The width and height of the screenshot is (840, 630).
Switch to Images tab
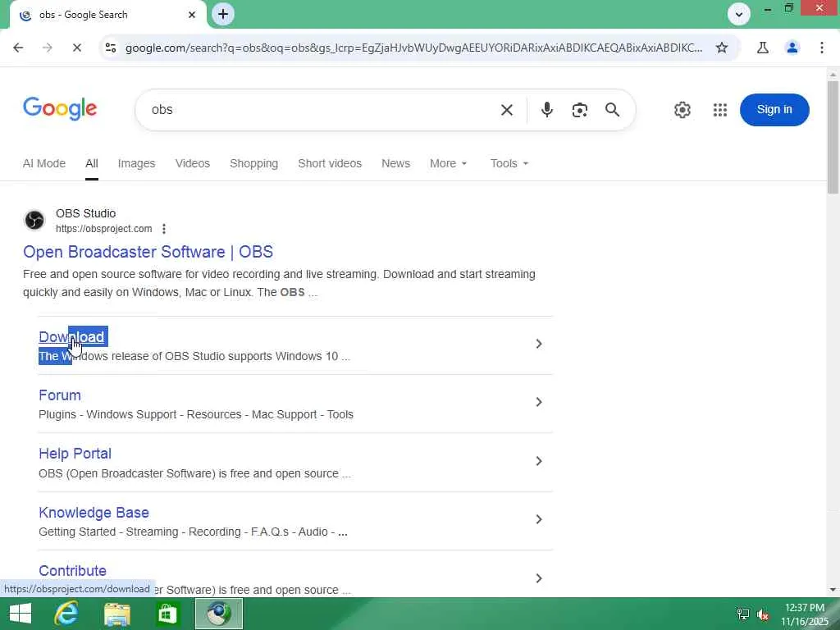click(x=137, y=163)
